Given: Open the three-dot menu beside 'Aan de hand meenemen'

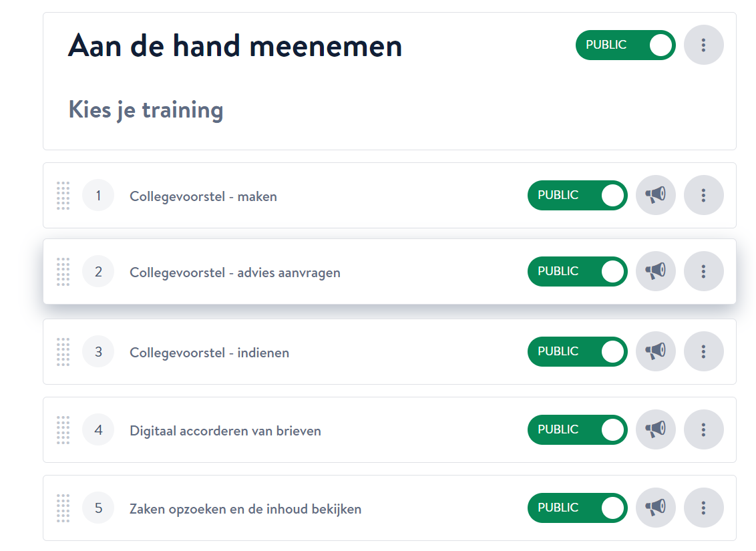Looking at the screenshot, I should [704, 45].
